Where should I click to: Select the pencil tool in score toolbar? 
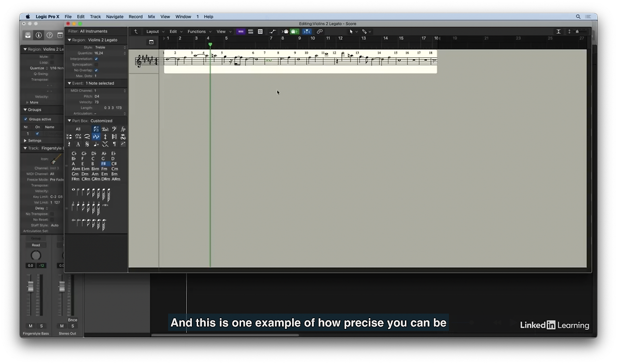click(364, 31)
